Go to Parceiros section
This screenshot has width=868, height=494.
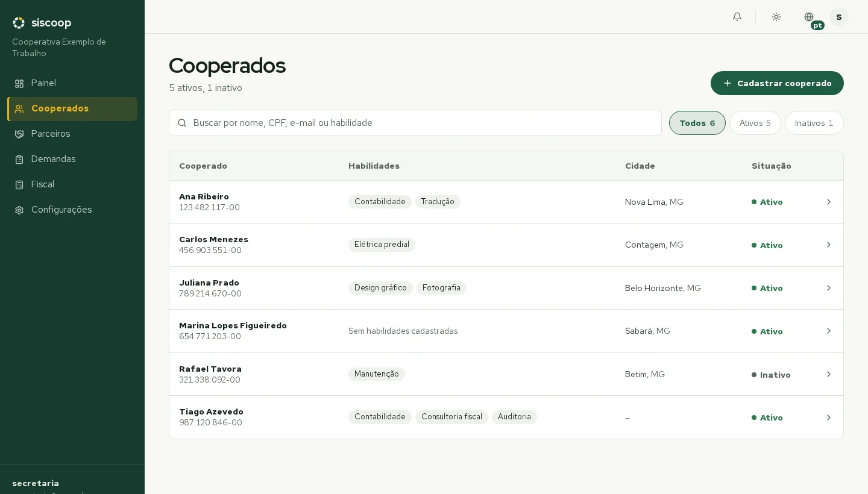pyautogui.click(x=72, y=134)
